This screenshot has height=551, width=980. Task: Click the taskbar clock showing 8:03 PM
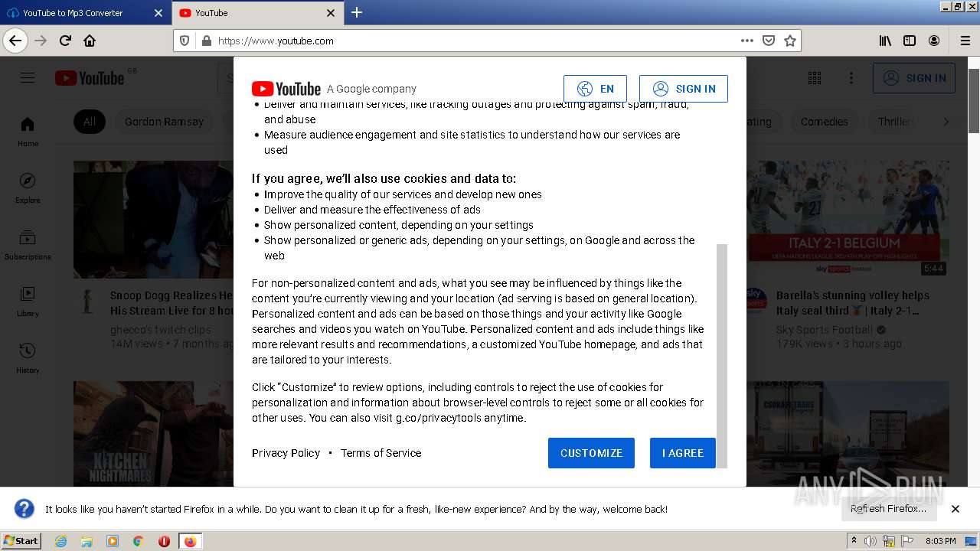point(941,541)
